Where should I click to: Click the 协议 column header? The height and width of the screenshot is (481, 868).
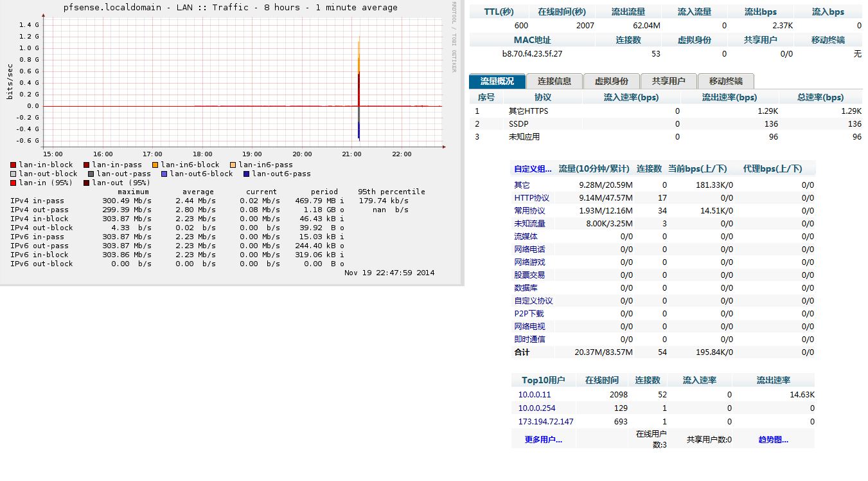pyautogui.click(x=543, y=98)
